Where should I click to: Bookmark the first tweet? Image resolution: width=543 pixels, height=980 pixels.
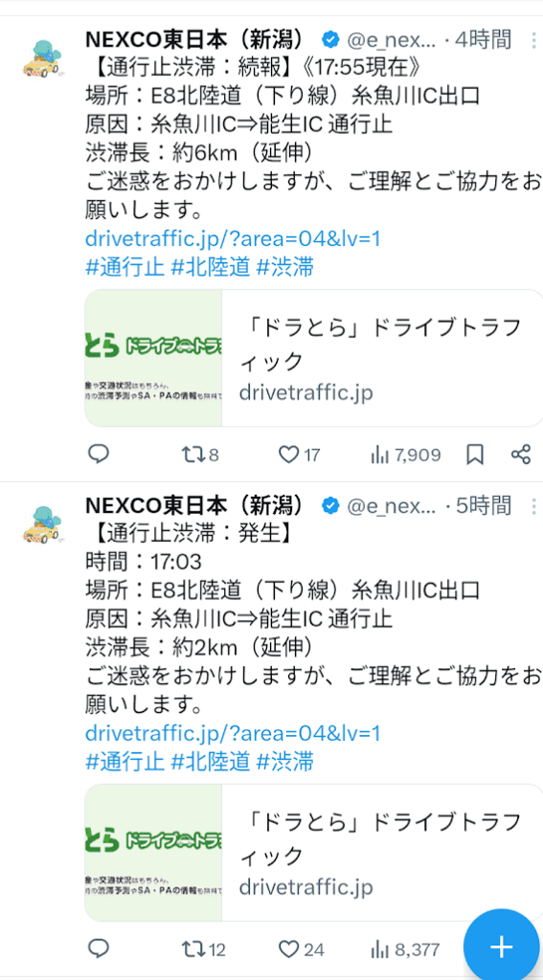tap(475, 455)
